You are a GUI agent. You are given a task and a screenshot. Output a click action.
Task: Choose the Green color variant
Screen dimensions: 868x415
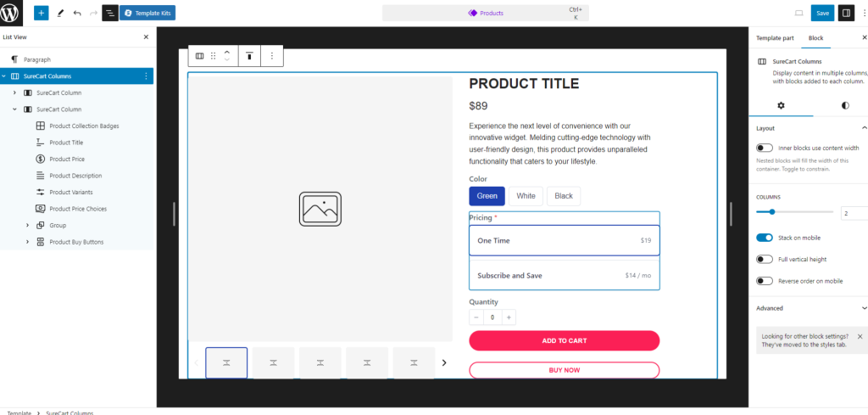coord(487,196)
